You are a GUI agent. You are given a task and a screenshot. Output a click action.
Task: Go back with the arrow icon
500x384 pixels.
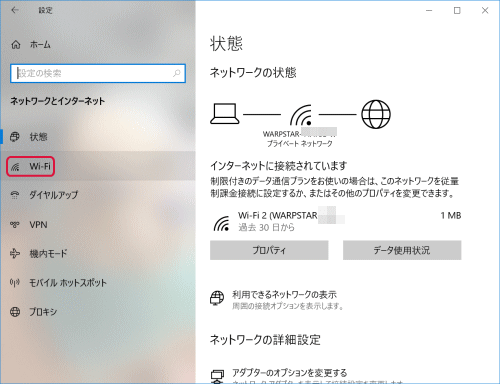coord(15,10)
